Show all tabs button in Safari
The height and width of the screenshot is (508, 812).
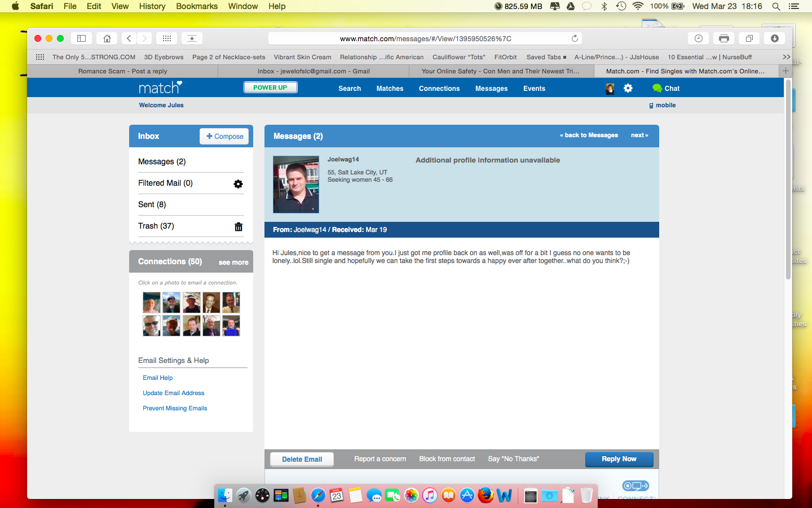click(x=749, y=38)
